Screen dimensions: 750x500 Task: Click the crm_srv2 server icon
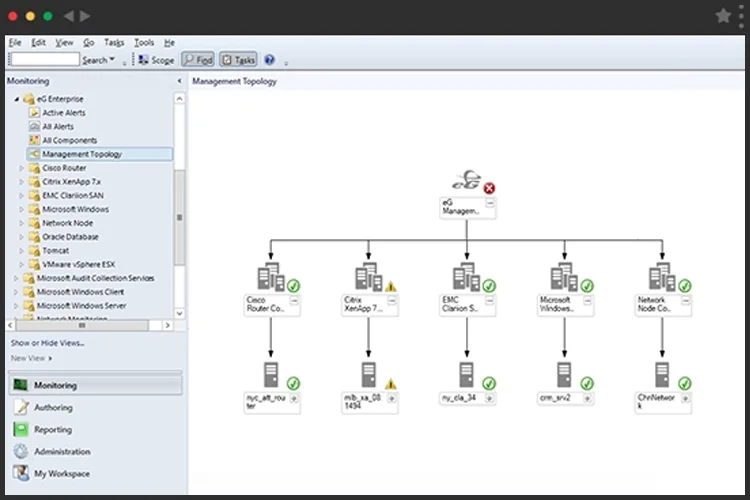pos(564,375)
